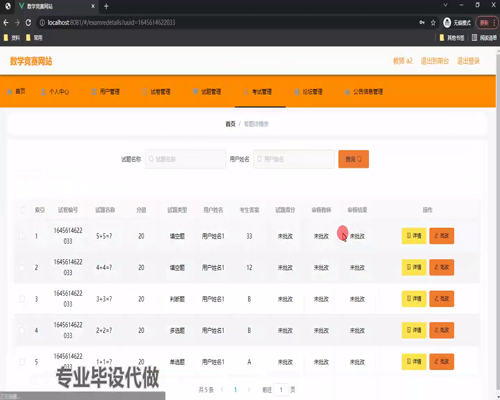Open site info icon beside localhost URL
This screenshot has height=400, width=500.
(x=42, y=23)
